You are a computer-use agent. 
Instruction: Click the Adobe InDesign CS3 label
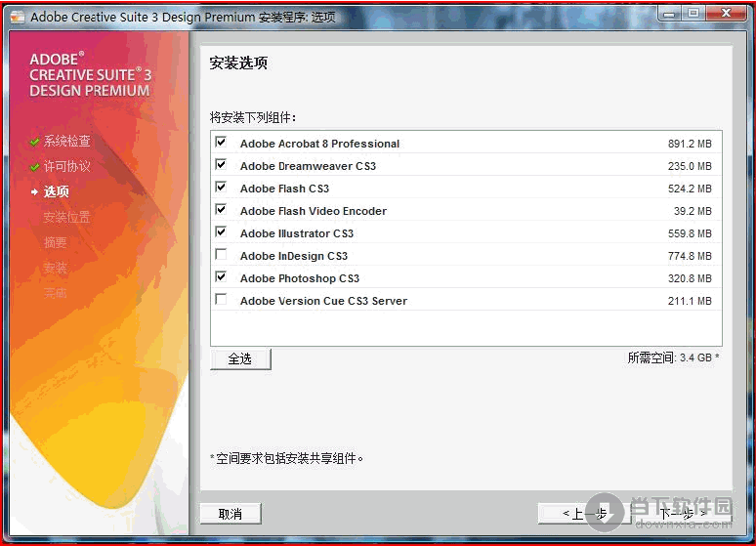tap(294, 256)
